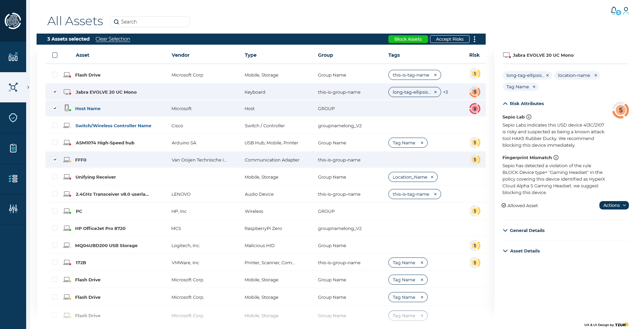Open the clipboard reports sidebar icon
Viewport: 644px width, 329px height.
coord(13,148)
